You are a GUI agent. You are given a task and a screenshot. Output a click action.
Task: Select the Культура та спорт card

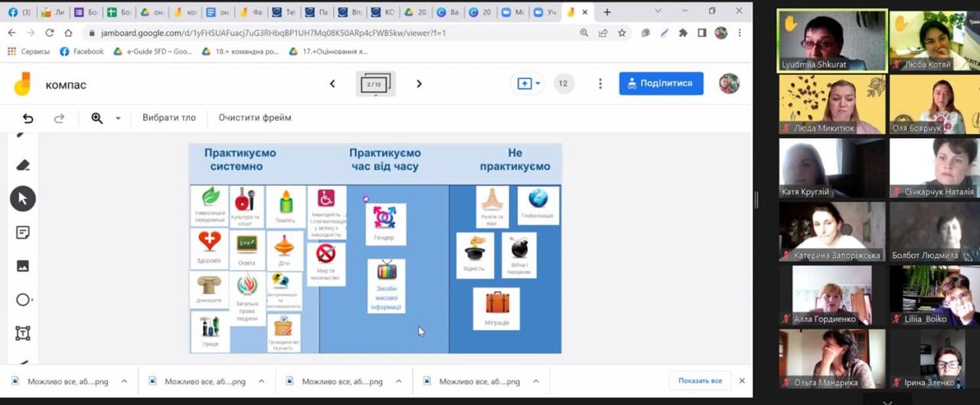tap(246, 206)
